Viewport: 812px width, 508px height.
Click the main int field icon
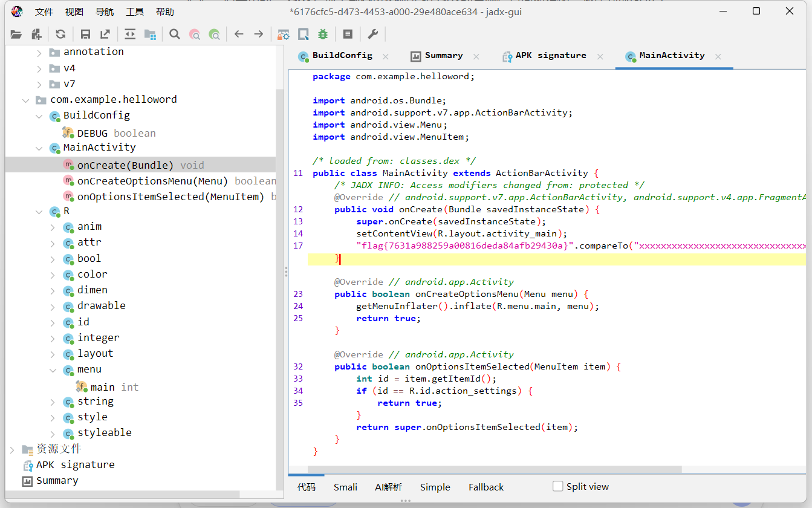point(82,386)
